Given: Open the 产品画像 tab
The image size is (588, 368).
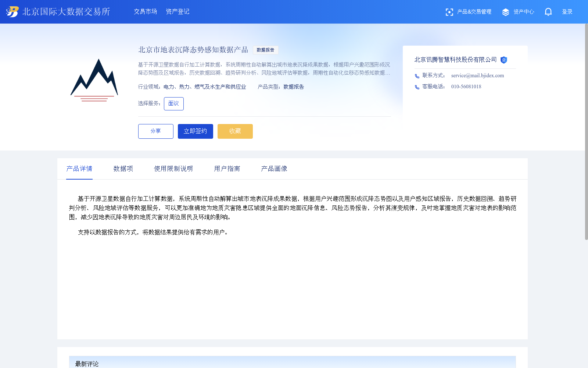Looking at the screenshot, I should (x=274, y=169).
